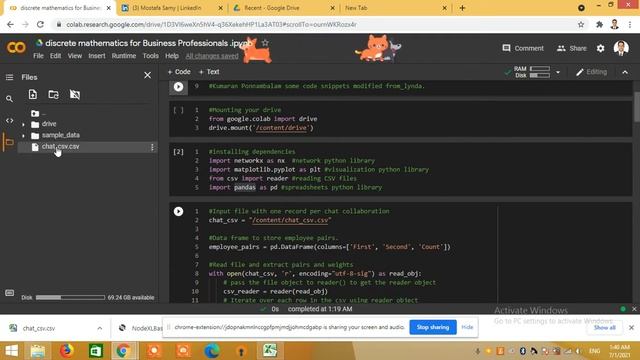Collapse the header with the chevron
640x360 pixels.
(625, 72)
